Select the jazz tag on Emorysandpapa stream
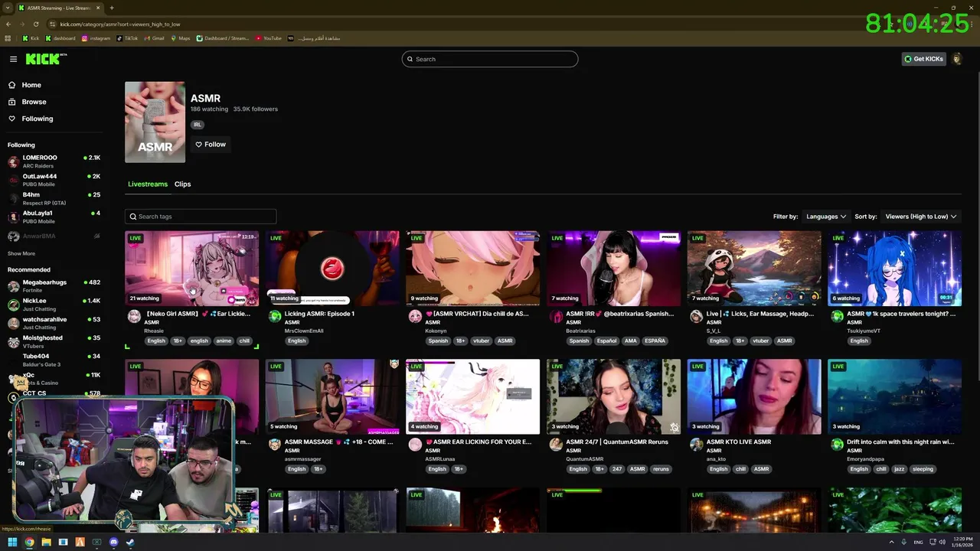 pos(899,469)
